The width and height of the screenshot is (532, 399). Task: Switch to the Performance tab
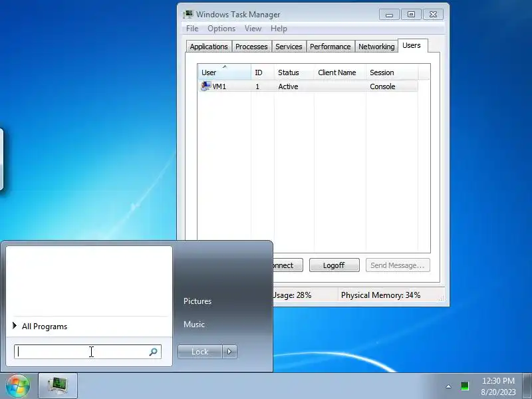(330, 47)
